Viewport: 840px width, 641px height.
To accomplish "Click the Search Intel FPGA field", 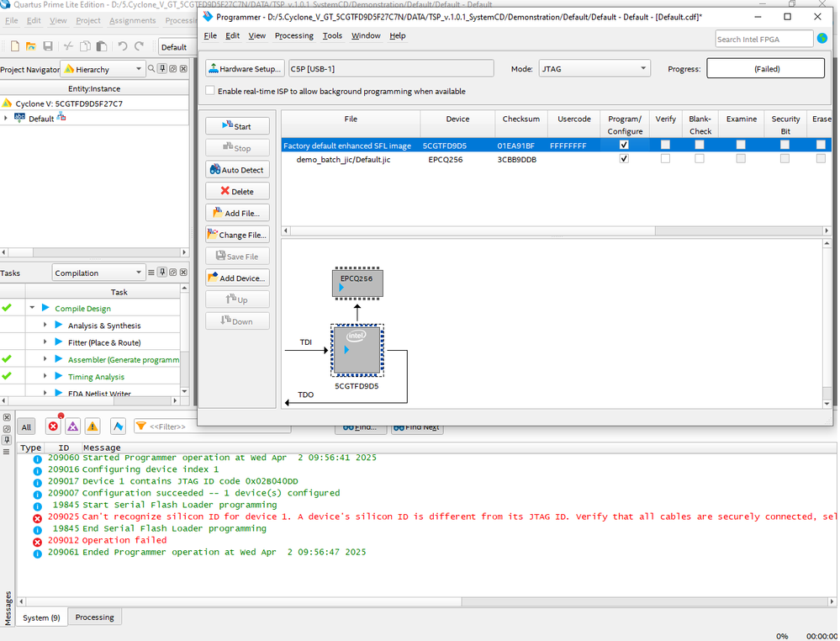I will 763,40.
